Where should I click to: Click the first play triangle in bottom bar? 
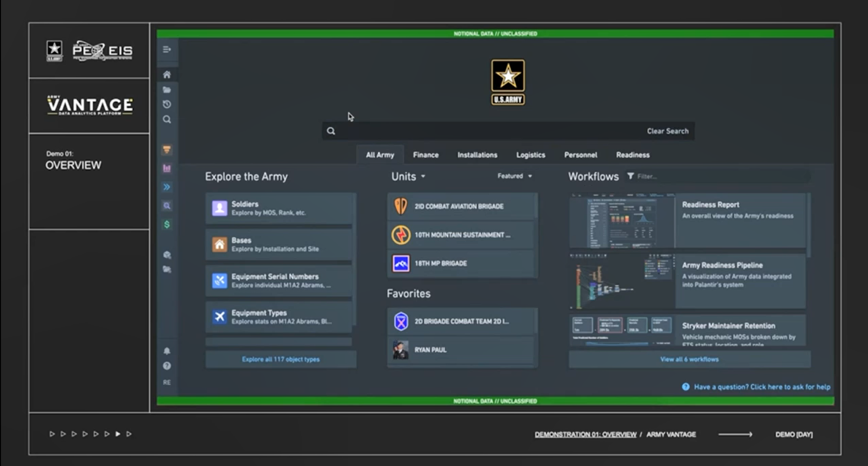52,434
